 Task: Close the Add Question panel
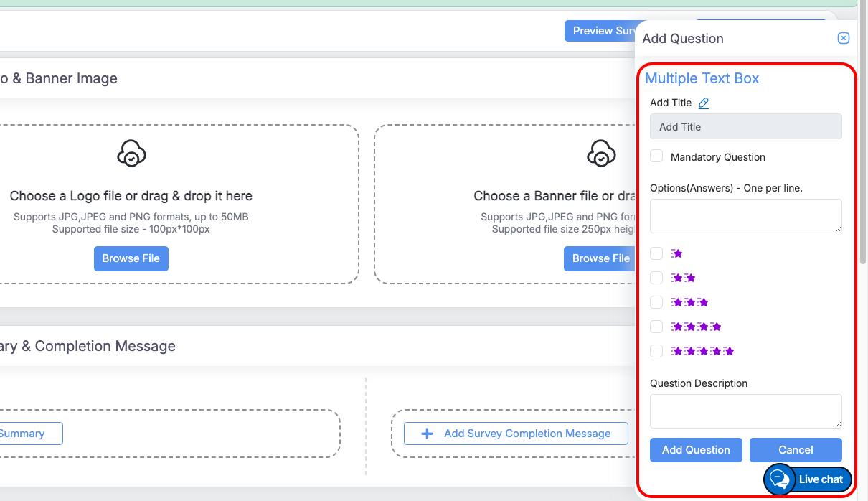tap(844, 38)
